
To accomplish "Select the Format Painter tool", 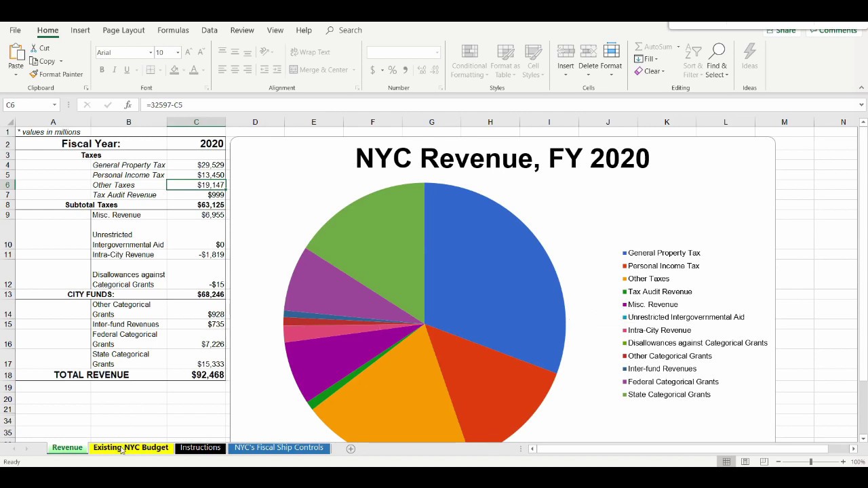I will pos(56,75).
